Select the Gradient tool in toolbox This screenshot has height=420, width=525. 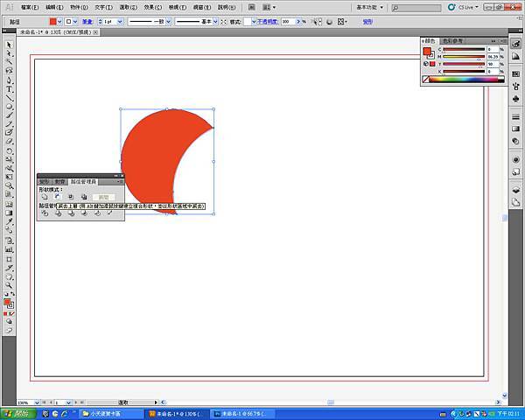[9, 213]
